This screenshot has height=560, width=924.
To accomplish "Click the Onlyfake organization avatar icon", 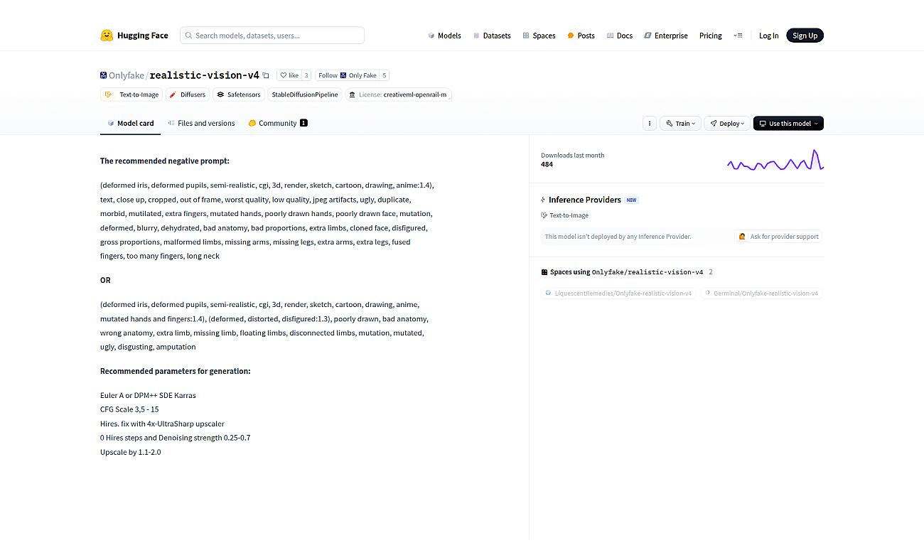I will [x=104, y=75].
